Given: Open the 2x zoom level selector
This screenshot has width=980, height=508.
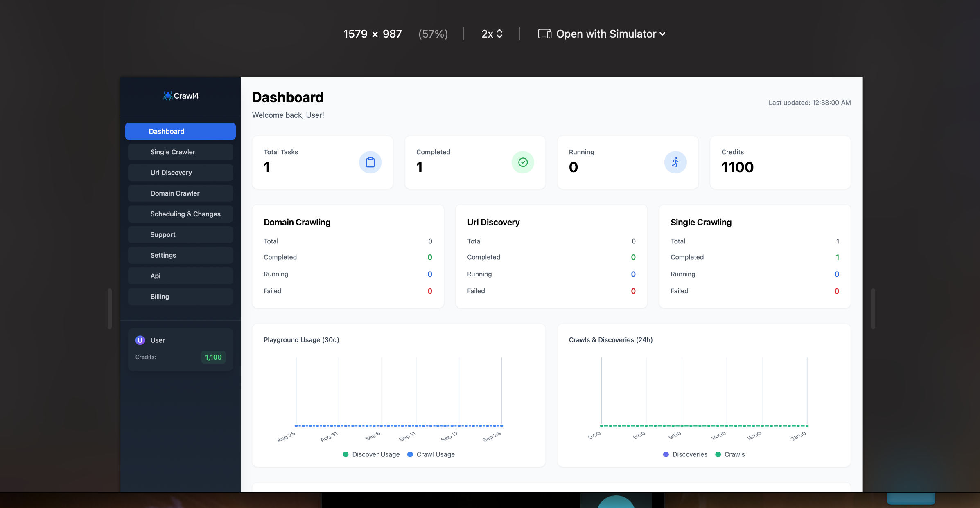Looking at the screenshot, I should (492, 34).
